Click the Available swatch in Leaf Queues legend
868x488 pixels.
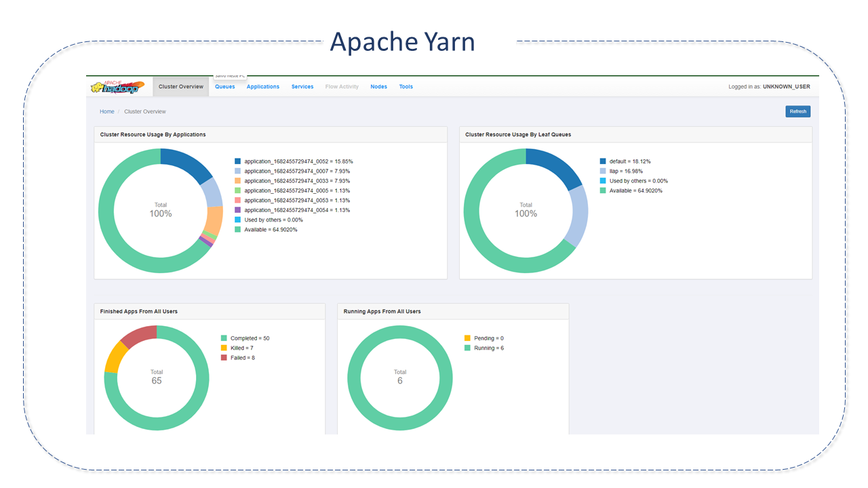tap(603, 190)
